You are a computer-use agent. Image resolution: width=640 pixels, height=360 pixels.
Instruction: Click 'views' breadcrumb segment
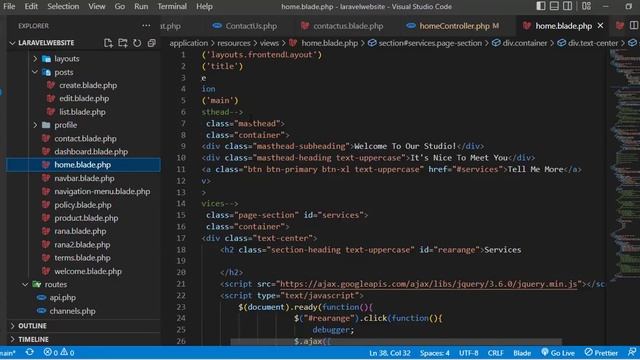click(x=269, y=43)
